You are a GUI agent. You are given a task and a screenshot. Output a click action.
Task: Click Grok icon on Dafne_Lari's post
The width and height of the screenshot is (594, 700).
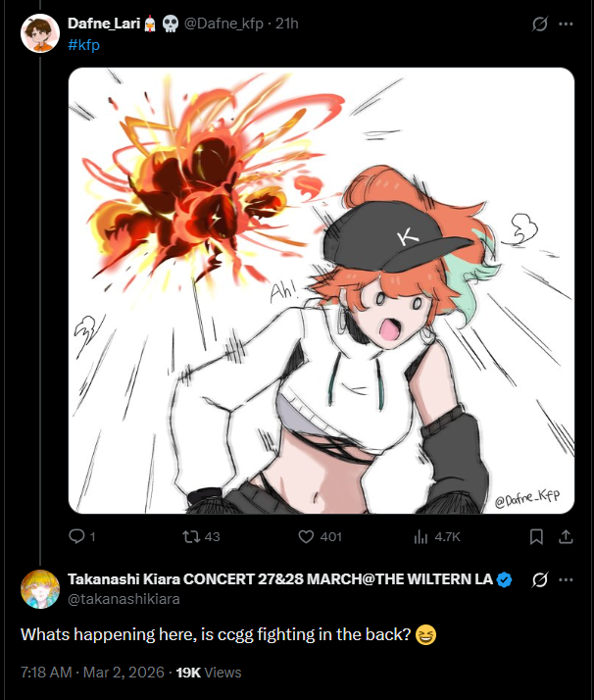(x=539, y=25)
